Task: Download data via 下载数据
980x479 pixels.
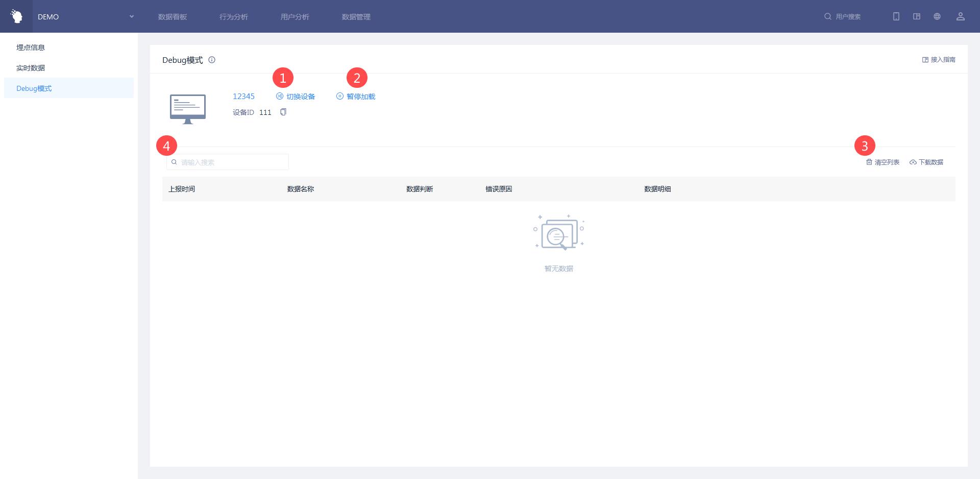Action: (926, 162)
